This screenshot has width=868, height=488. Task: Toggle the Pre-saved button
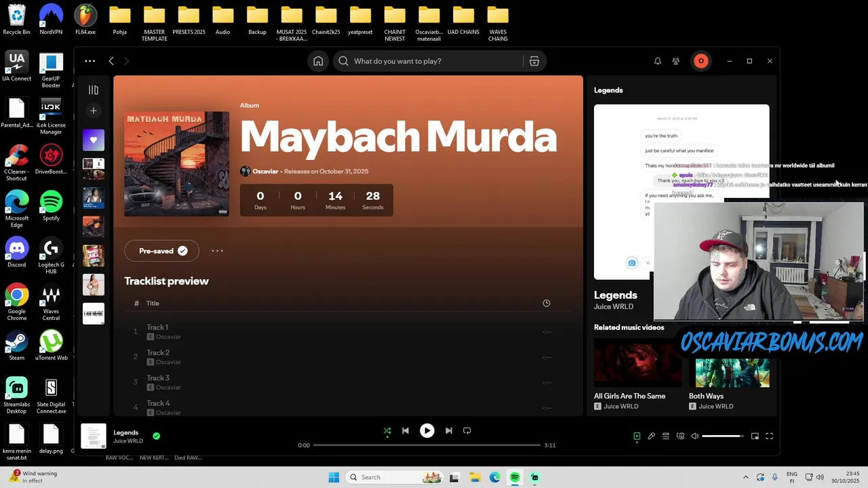pos(161,251)
